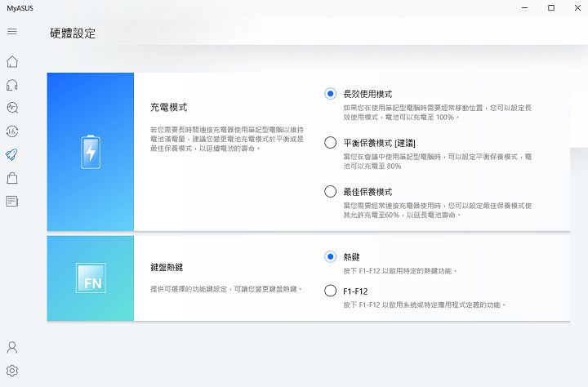Screen dimensions: 588x387
Task: Select F1-F12 radio option
Action: click(x=330, y=291)
